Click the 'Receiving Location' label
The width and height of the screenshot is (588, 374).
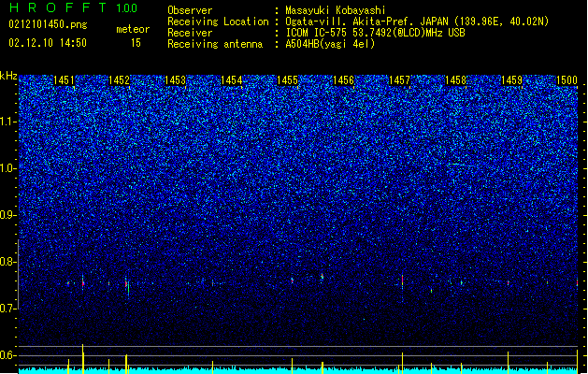(218, 22)
